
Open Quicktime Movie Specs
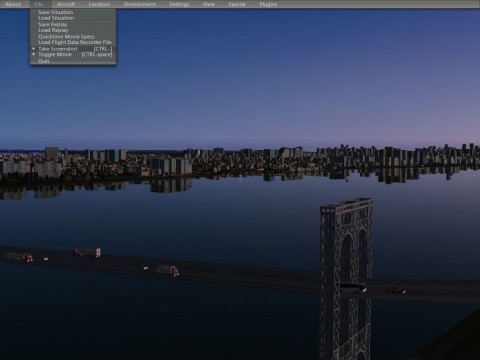pos(73,37)
